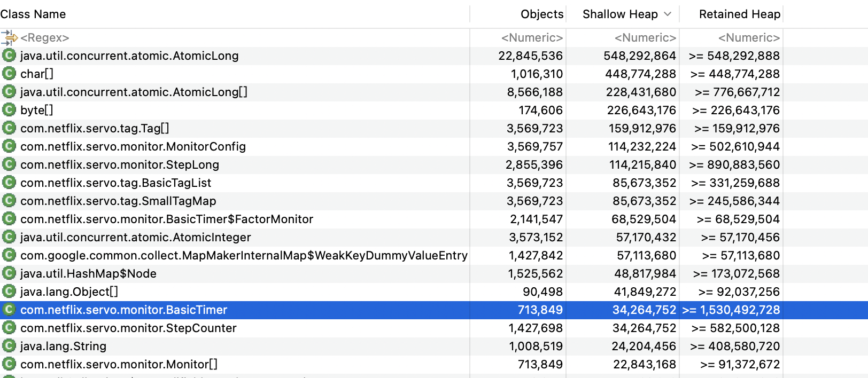
Task: Sort by the Class Name column header
Action: (33, 14)
